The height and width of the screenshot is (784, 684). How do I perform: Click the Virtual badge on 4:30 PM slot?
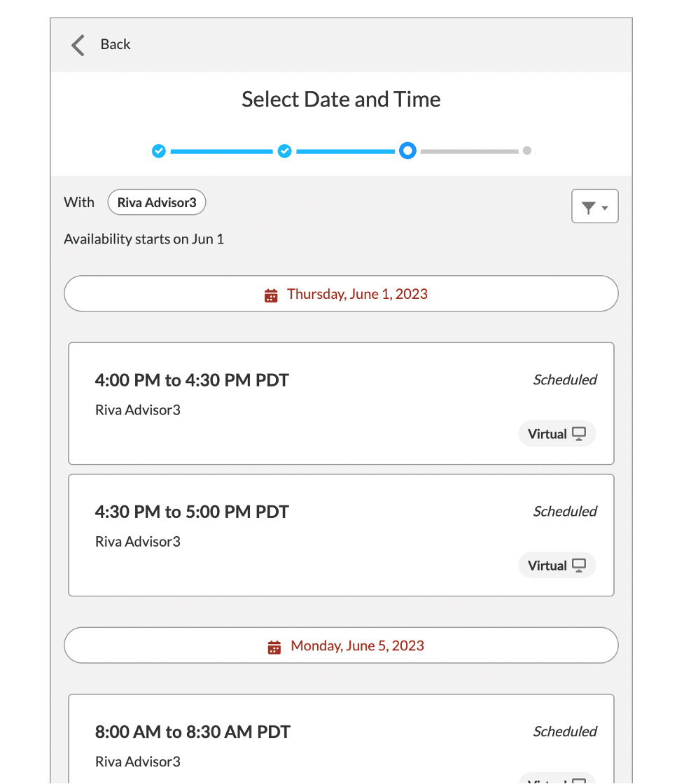557,566
